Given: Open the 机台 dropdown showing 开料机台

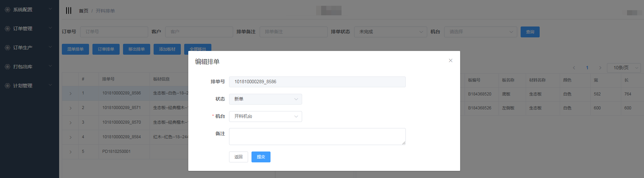Looking at the screenshot, I should pyautogui.click(x=265, y=117).
